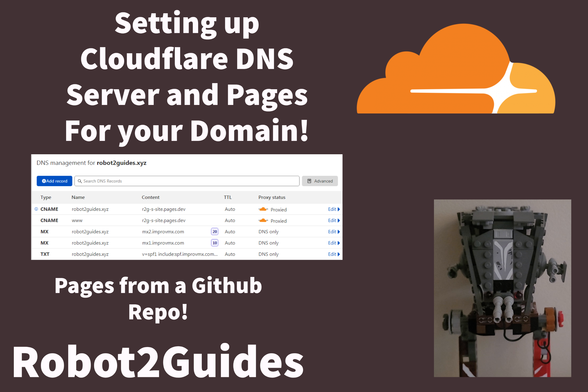Click the Proxy status column header

tap(272, 197)
